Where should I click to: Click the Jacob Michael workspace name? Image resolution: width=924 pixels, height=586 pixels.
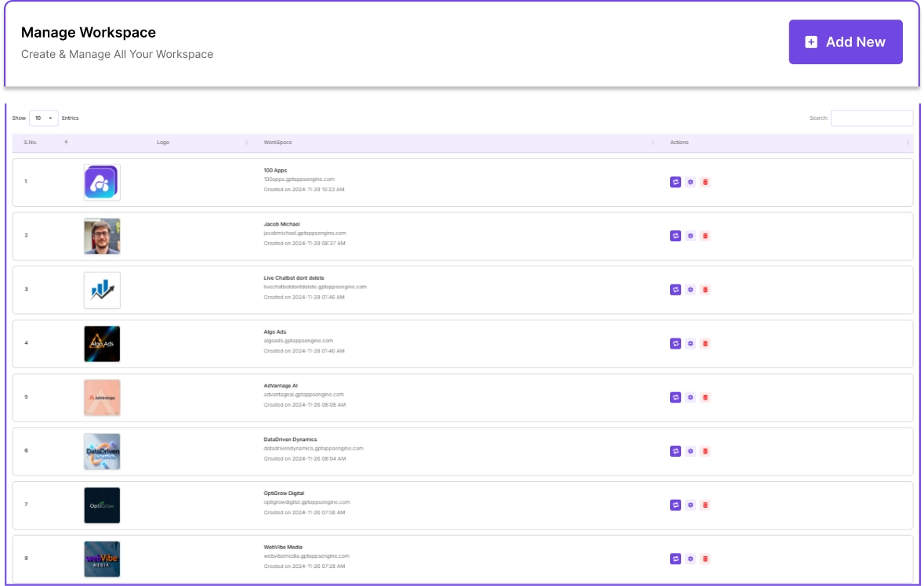point(282,224)
